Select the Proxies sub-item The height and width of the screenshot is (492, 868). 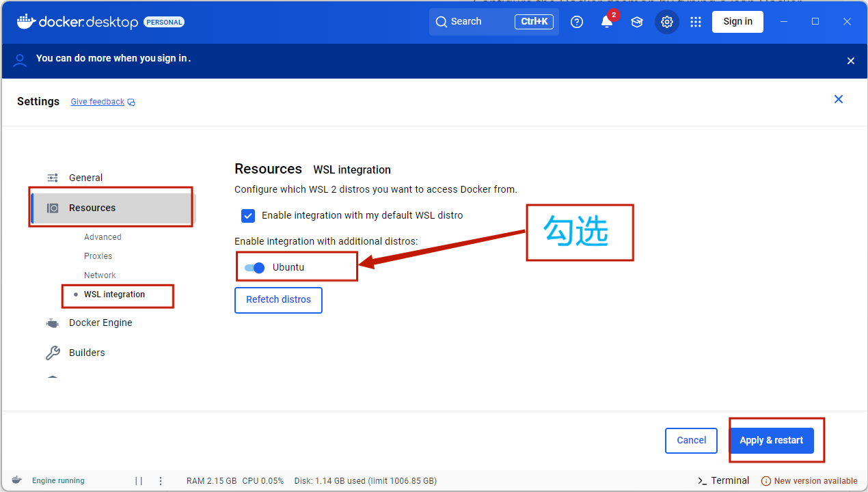[x=98, y=256]
